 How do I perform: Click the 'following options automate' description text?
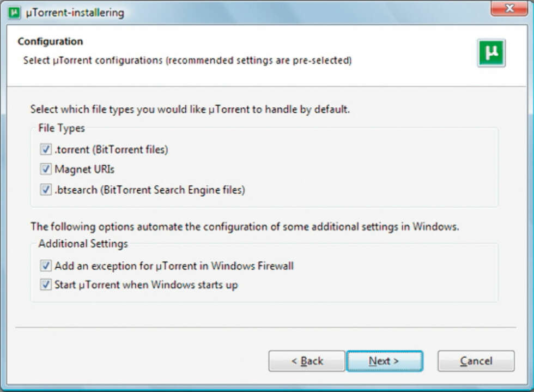(245, 227)
